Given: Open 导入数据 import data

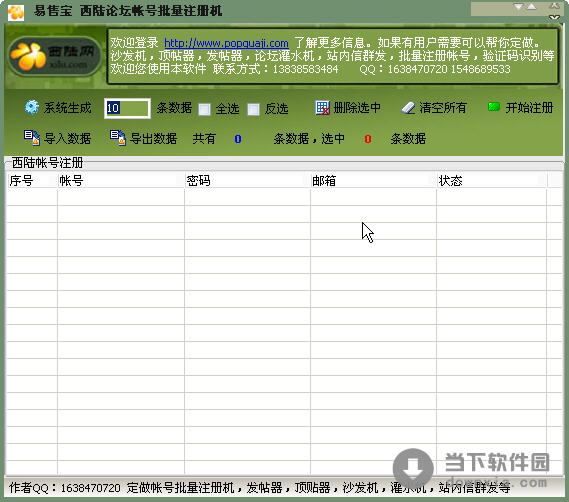Looking at the screenshot, I should [57, 138].
